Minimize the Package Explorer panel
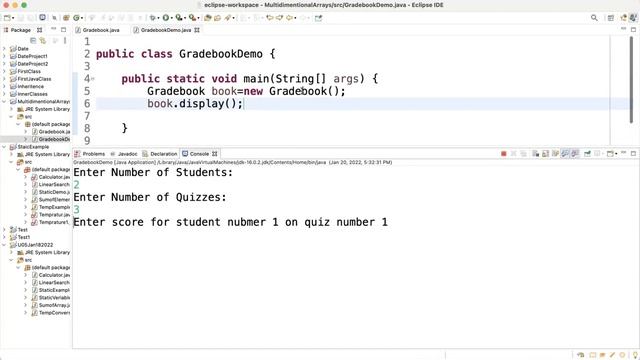Viewport: 640px width, 360px height. pos(53,29)
